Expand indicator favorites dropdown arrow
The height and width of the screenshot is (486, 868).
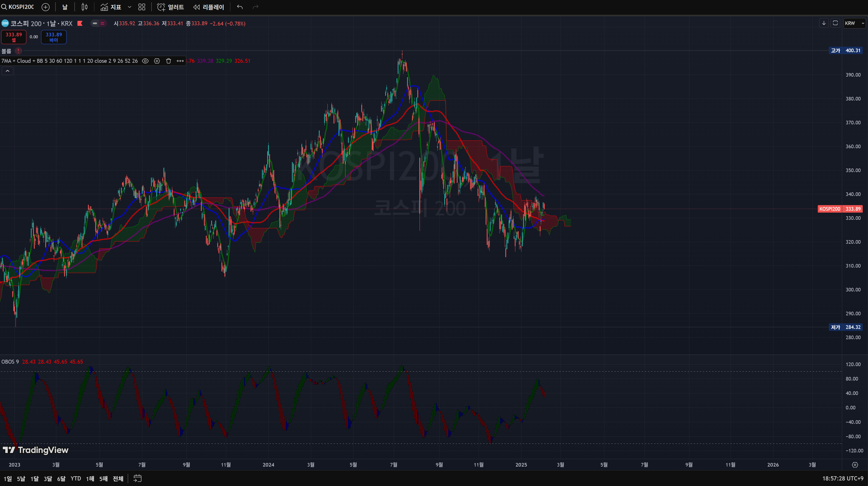click(129, 7)
